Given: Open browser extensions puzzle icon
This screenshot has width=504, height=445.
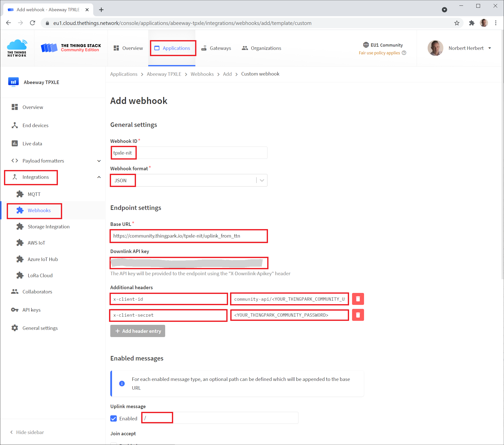Looking at the screenshot, I should pos(472,23).
